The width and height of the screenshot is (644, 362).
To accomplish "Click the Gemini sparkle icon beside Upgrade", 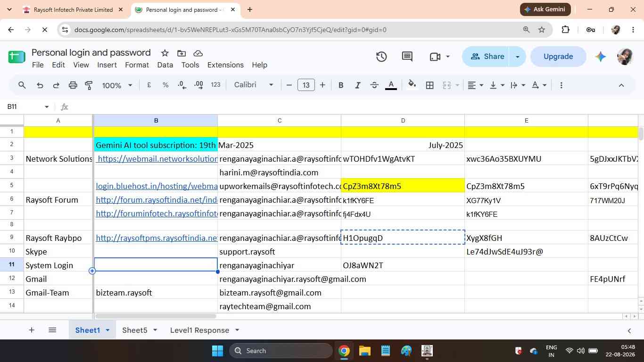I will coord(600,57).
